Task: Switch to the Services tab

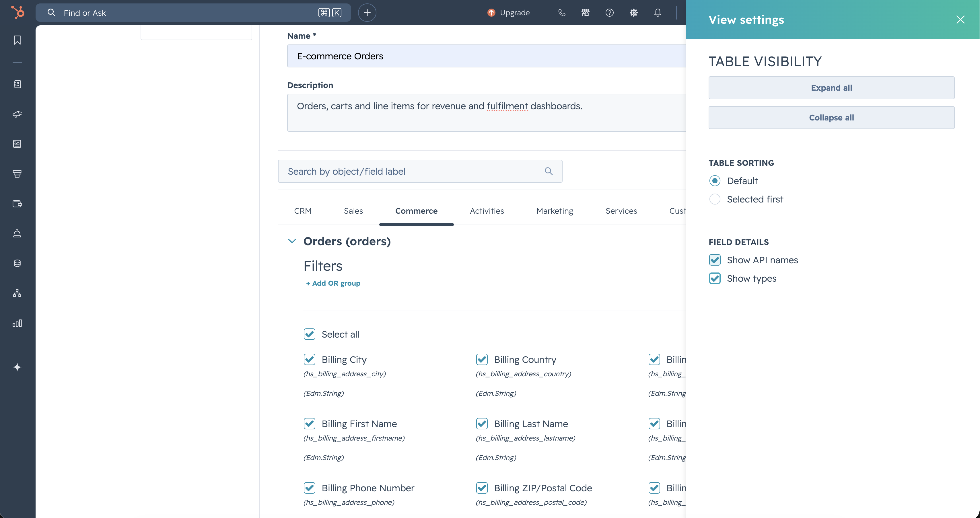Action: (x=621, y=211)
